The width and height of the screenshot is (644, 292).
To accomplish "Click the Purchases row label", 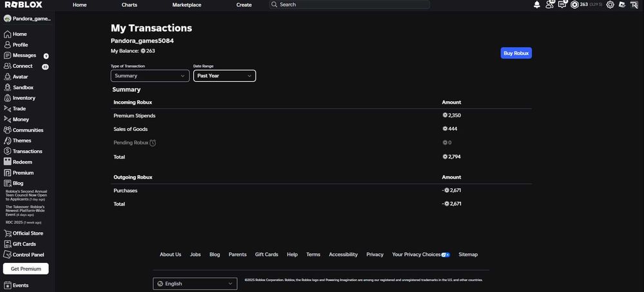I will pyautogui.click(x=126, y=191).
